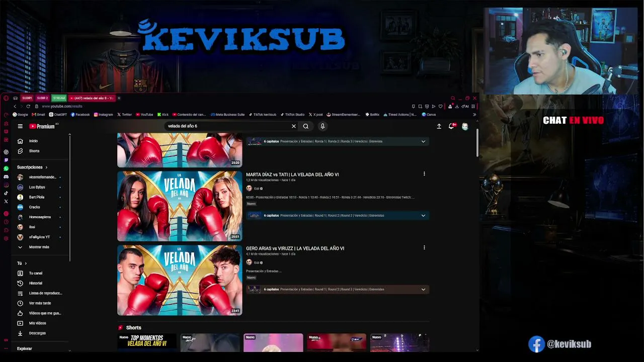Expand chapters for Marta Díaz vs Tati video

point(423,216)
